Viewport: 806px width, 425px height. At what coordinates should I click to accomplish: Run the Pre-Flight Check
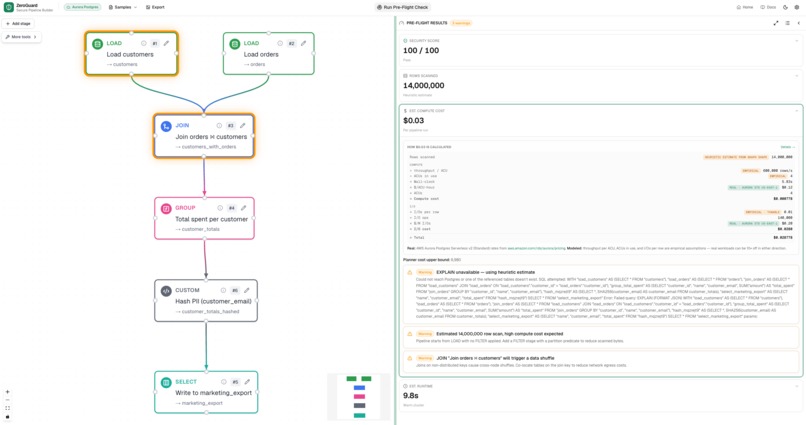click(x=402, y=7)
